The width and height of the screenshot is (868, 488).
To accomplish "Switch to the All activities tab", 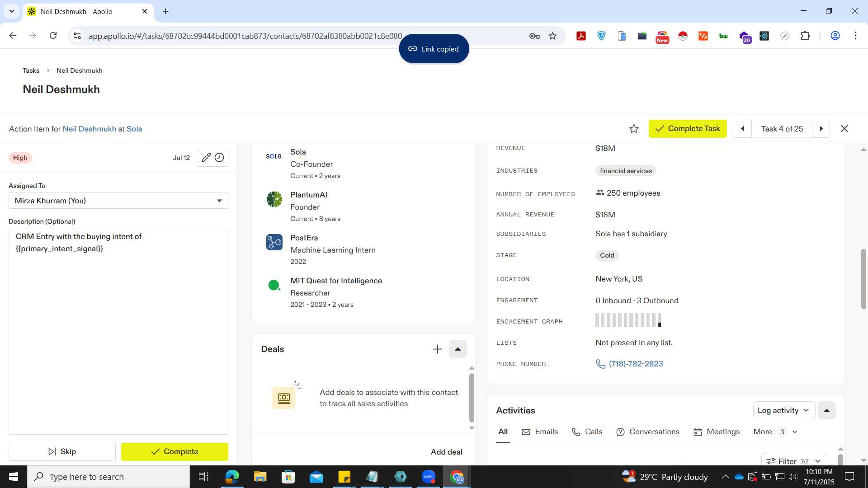I will click(x=503, y=432).
